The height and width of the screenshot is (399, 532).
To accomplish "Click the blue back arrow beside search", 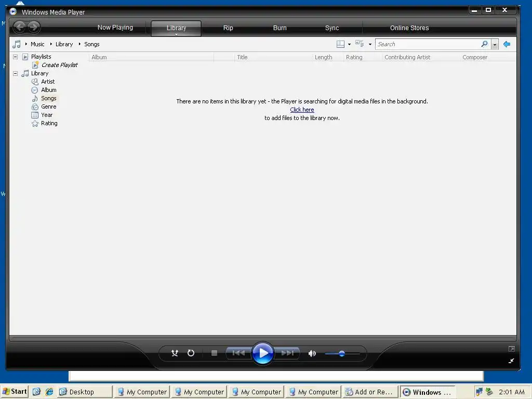I will 507,44.
